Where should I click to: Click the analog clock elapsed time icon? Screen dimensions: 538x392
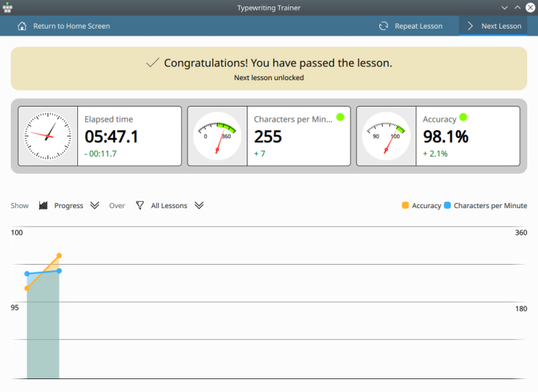47,136
